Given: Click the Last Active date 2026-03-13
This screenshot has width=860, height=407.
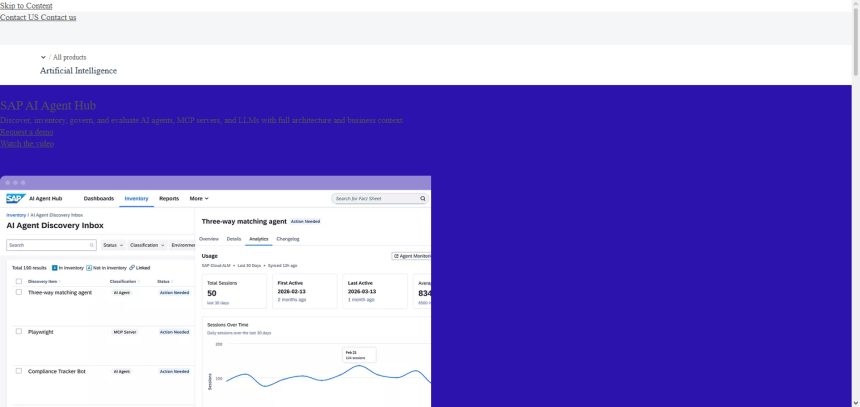Looking at the screenshot, I should point(362,291).
